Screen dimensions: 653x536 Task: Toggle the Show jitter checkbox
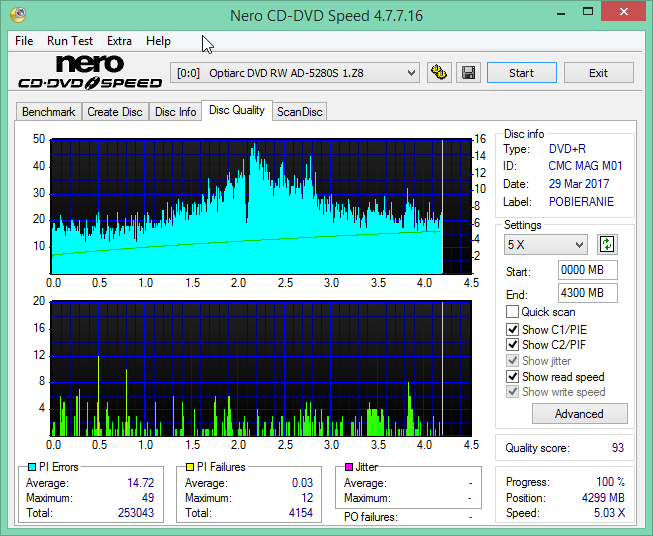click(x=512, y=361)
